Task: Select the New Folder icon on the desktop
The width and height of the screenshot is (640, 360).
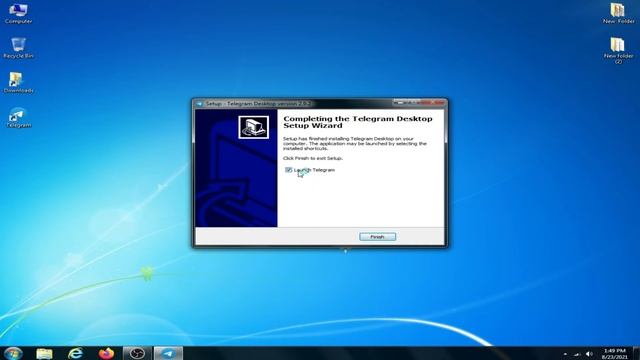Action: pyautogui.click(x=618, y=13)
